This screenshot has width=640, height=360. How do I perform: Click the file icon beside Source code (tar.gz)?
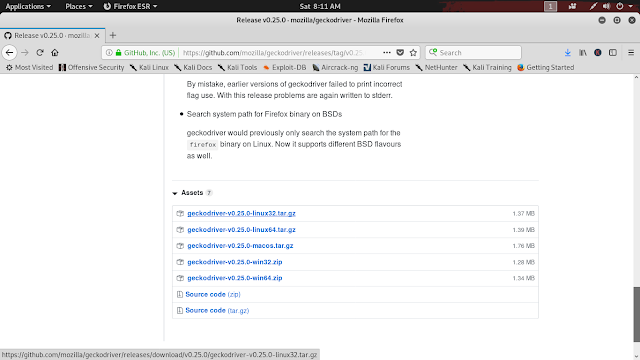click(x=180, y=311)
